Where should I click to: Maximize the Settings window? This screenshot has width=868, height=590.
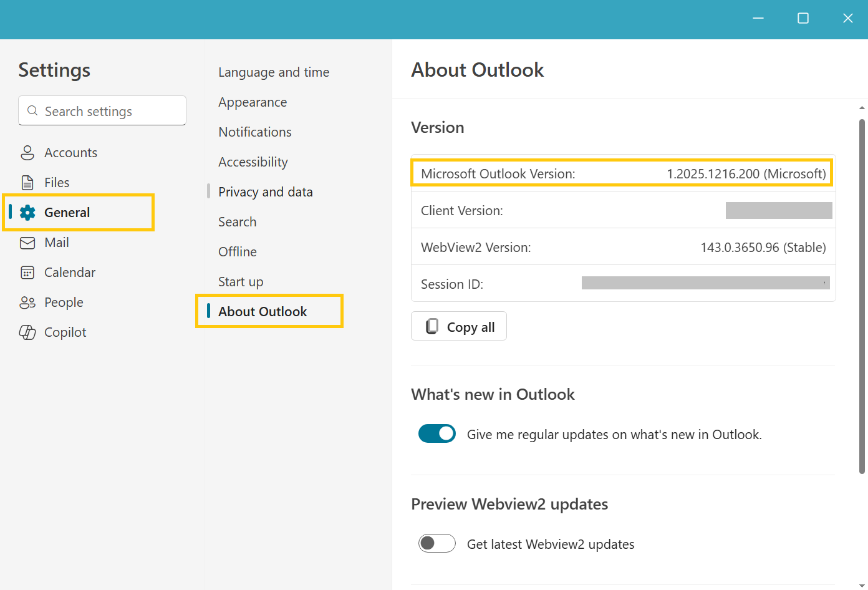[803, 18]
